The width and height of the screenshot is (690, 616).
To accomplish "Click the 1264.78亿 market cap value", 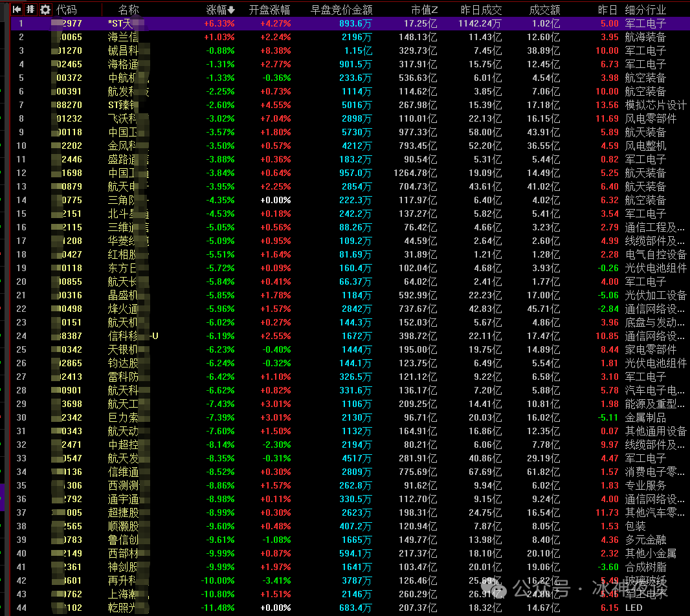I will [x=416, y=173].
